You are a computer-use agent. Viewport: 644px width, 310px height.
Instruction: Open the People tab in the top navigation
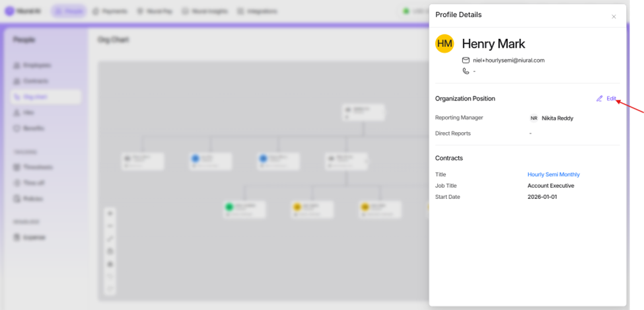click(x=69, y=11)
